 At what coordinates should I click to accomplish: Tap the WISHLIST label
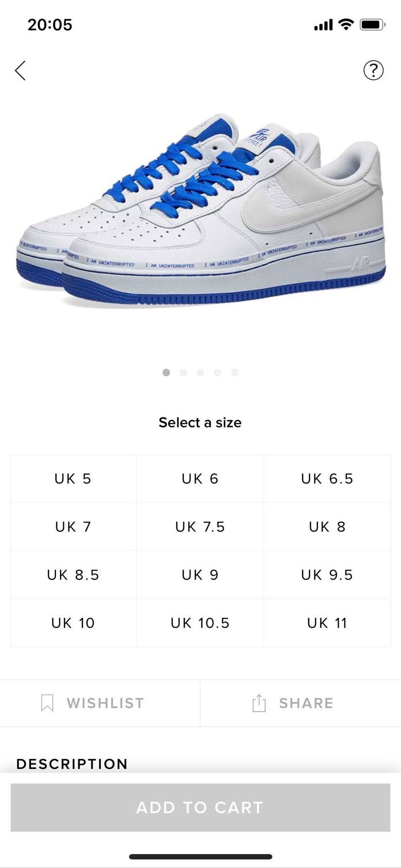pyautogui.click(x=105, y=703)
